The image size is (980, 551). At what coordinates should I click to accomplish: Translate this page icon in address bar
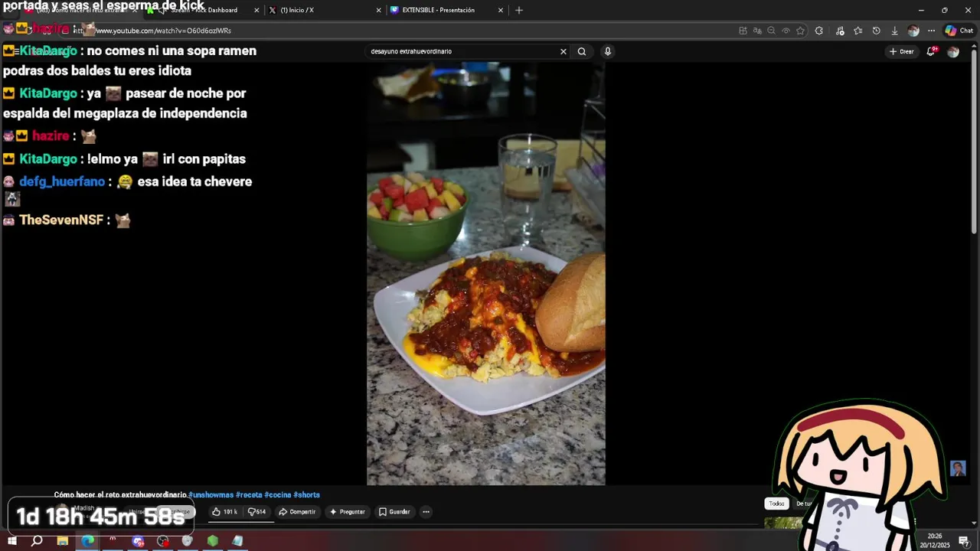click(x=757, y=31)
